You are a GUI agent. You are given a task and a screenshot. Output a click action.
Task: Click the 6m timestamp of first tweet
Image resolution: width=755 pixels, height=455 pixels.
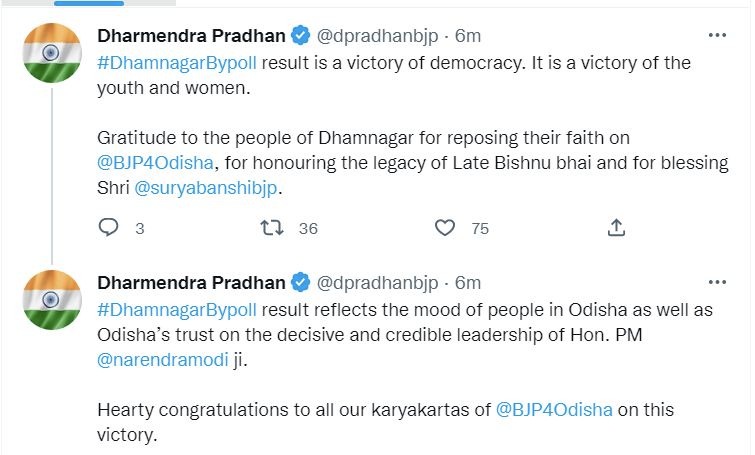coord(469,36)
